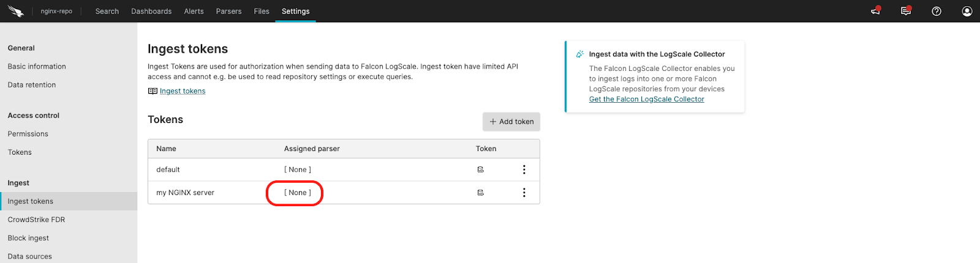Click the CrowdStrike falcon logo
This screenshot has width=980, height=263.
tap(15, 11)
